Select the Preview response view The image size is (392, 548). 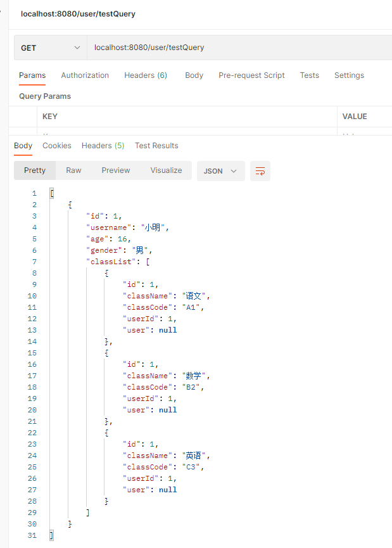pyautogui.click(x=116, y=170)
